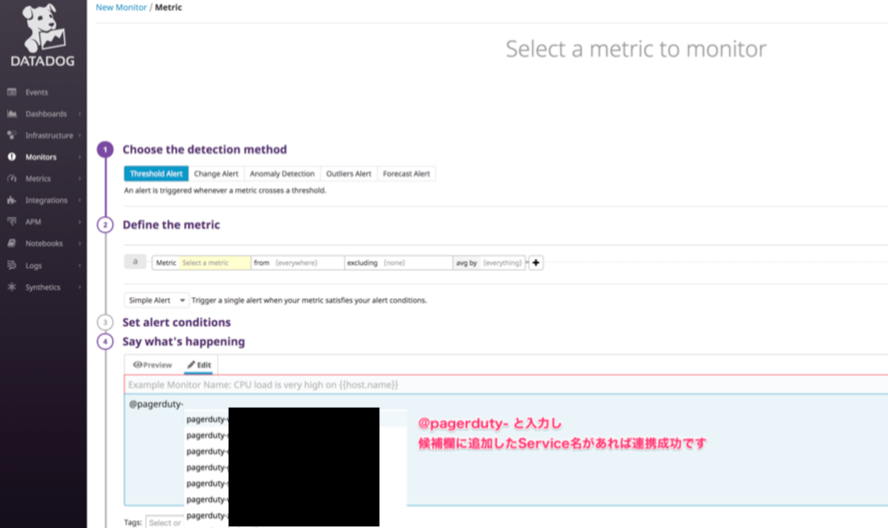Open the Simple Alert dropdown
Viewport: 888px width, 528px height.
156,300
